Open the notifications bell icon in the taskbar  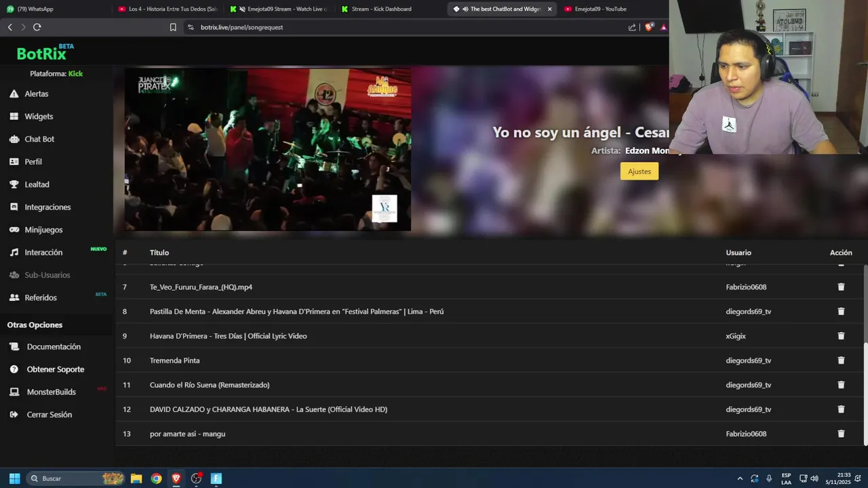pos(858,479)
